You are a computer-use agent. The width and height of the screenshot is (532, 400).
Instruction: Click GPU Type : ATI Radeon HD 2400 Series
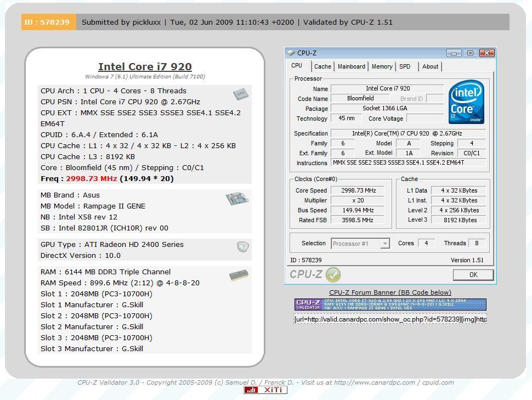click(112, 245)
